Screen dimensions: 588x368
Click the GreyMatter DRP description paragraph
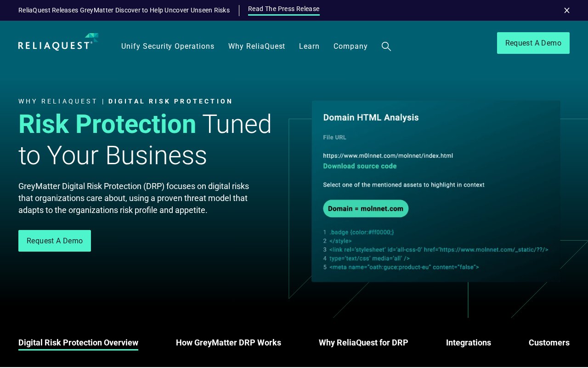[134, 198]
